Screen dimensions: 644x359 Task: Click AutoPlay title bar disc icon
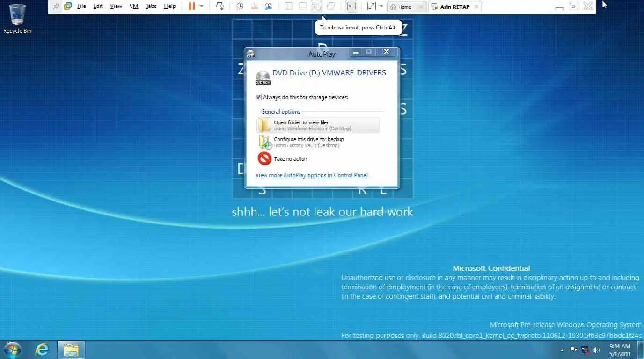(x=251, y=54)
